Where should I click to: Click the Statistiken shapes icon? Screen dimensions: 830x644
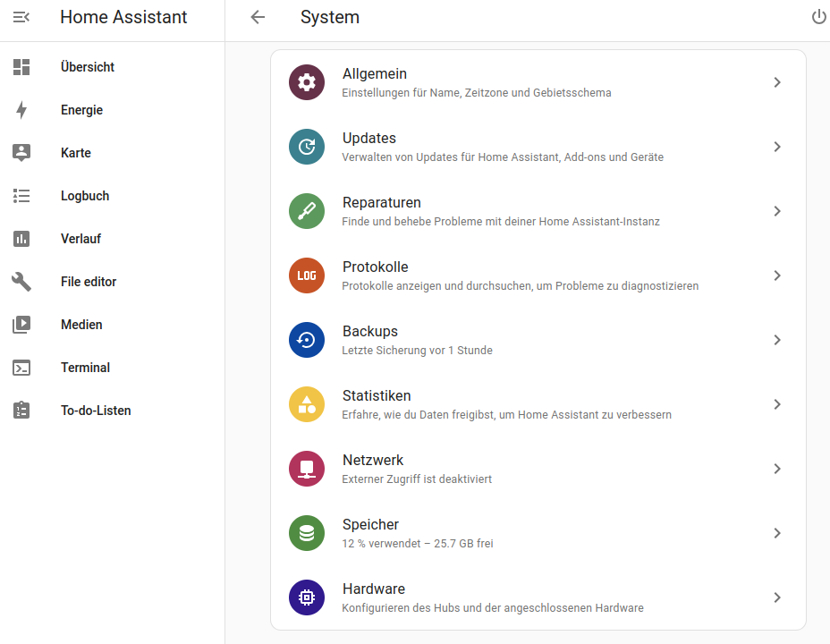coord(307,404)
